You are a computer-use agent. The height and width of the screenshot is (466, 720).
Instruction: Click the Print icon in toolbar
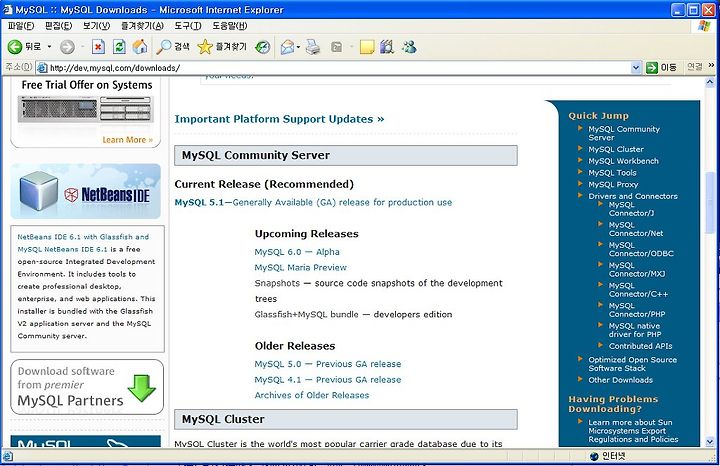[x=313, y=47]
